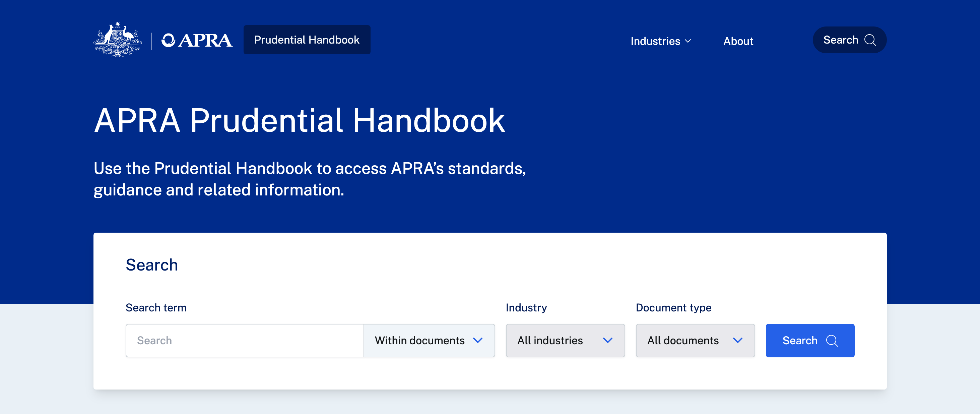Open the About page

click(x=738, y=41)
